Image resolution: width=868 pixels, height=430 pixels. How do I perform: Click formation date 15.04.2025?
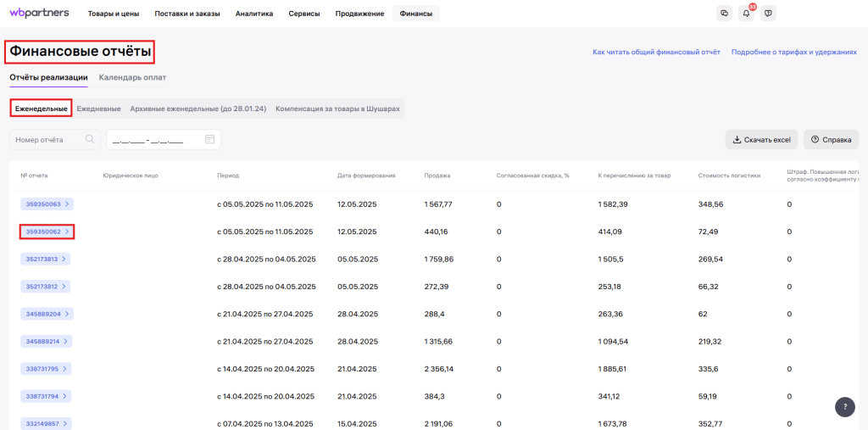click(x=357, y=424)
